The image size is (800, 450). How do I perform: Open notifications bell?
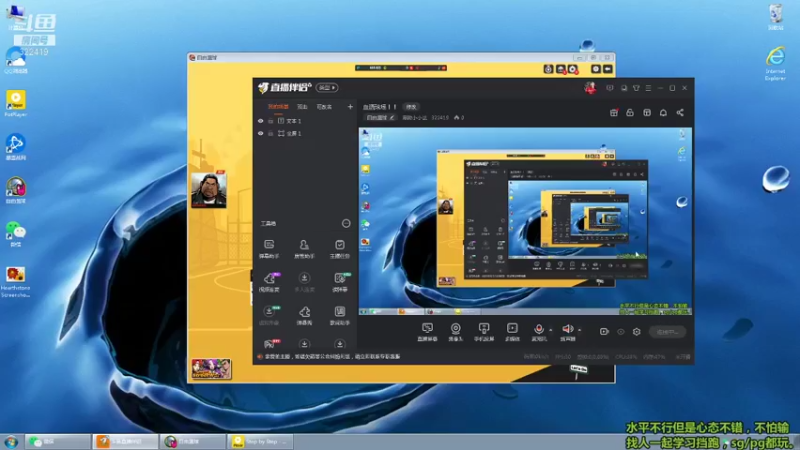pyautogui.click(x=663, y=112)
